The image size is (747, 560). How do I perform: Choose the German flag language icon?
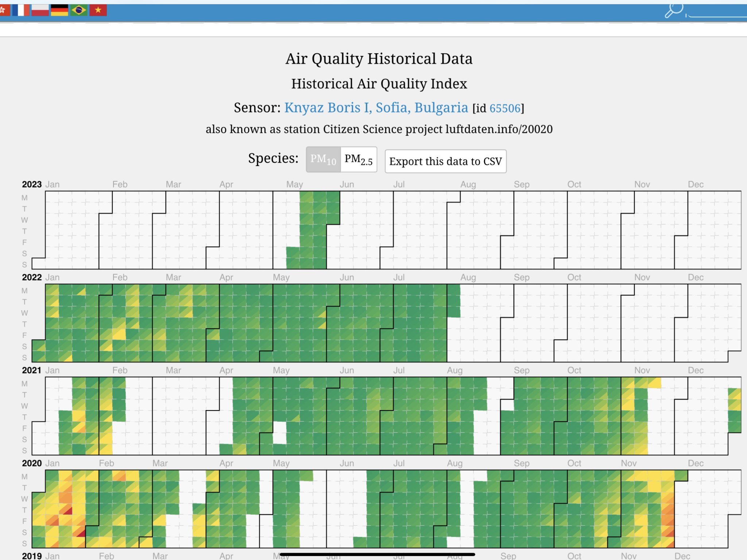click(x=59, y=10)
